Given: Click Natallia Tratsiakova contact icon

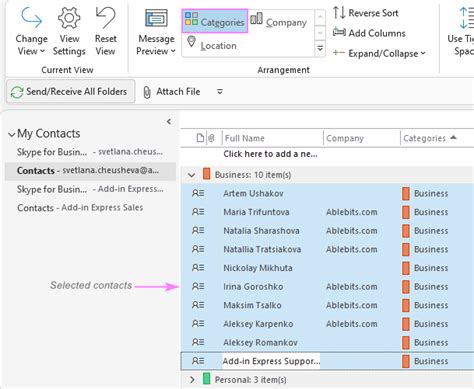Looking at the screenshot, I should pos(198,249).
